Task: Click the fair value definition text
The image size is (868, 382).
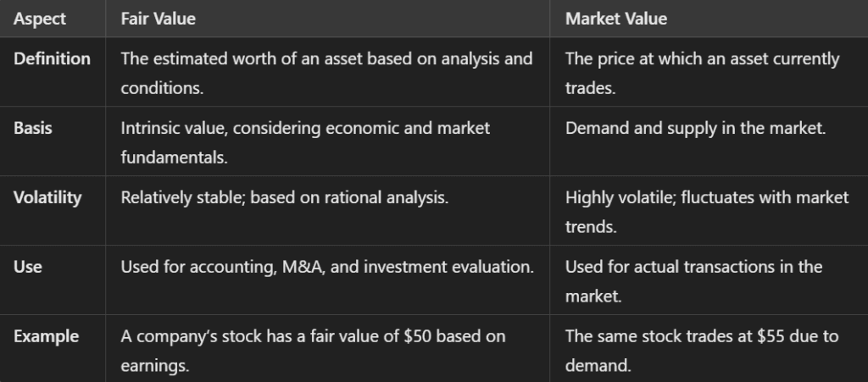Action: pos(326,73)
